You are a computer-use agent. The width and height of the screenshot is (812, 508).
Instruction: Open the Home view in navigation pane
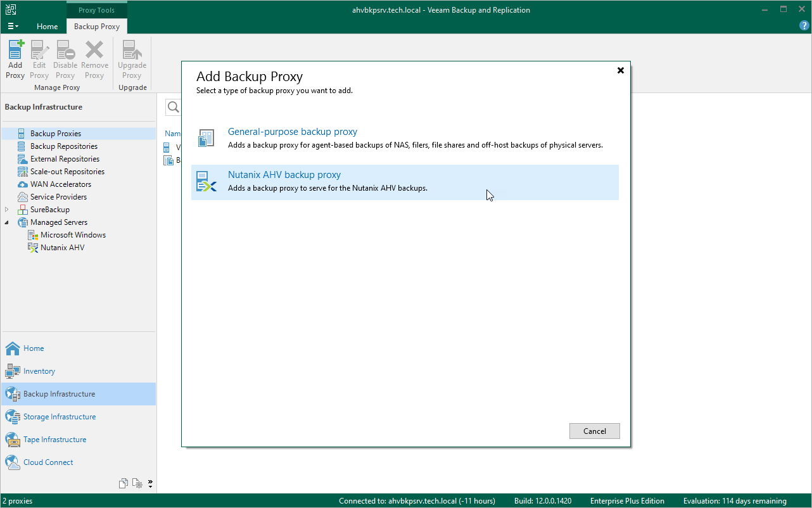click(x=79, y=348)
